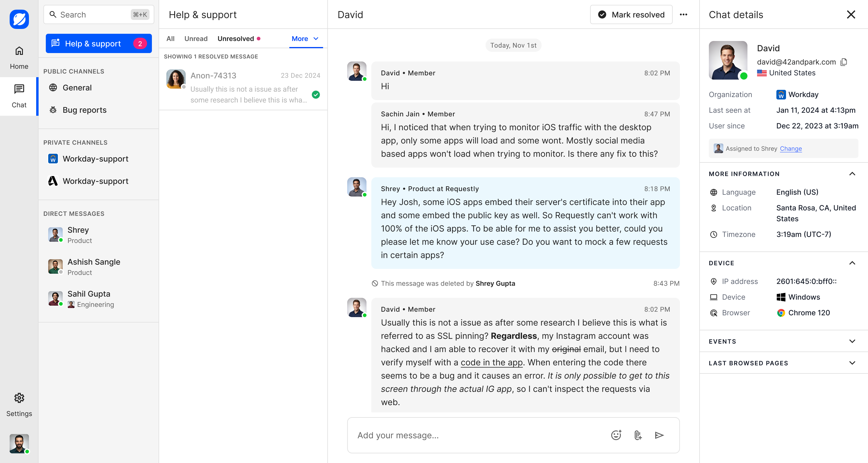
Task: Open direct message with Ashish Sangle
Action: pos(99,267)
